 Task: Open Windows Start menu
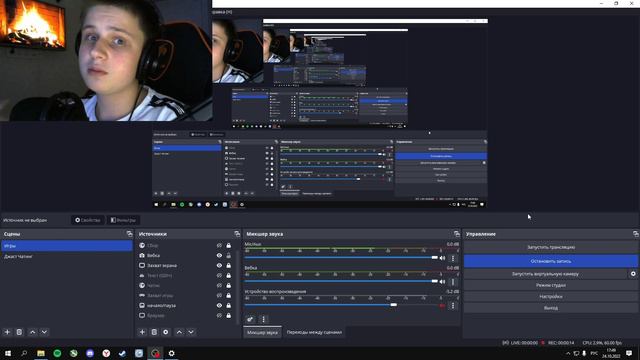[x=8, y=353]
